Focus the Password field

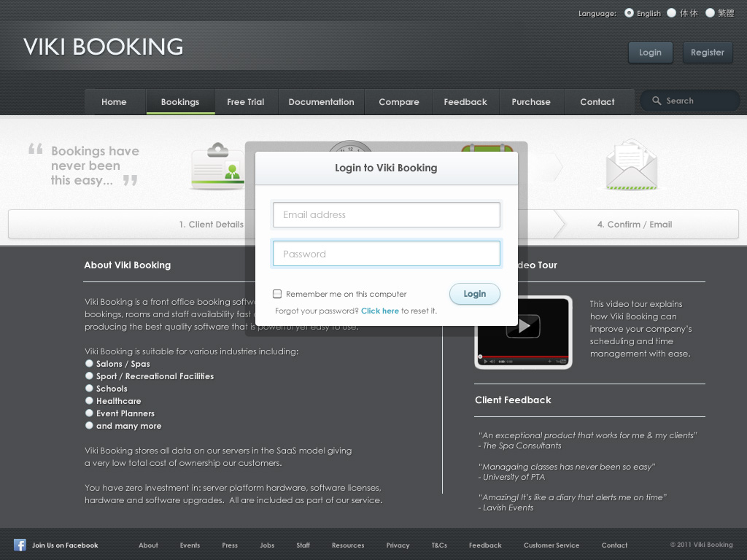click(x=387, y=254)
